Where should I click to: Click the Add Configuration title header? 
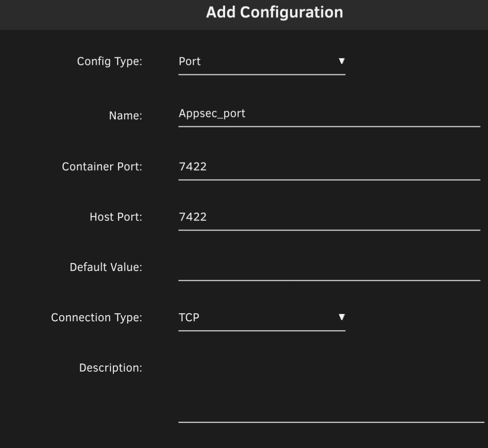[x=274, y=12]
